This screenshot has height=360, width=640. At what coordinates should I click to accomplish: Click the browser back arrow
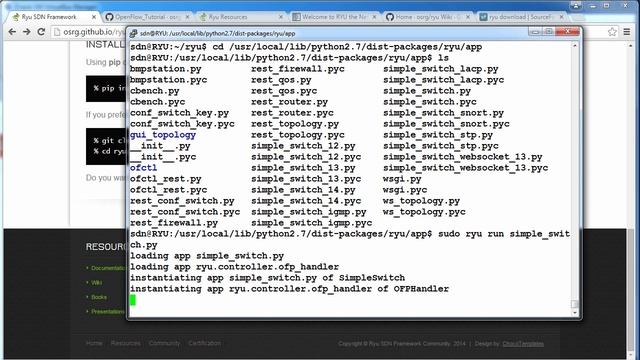click(x=12, y=32)
